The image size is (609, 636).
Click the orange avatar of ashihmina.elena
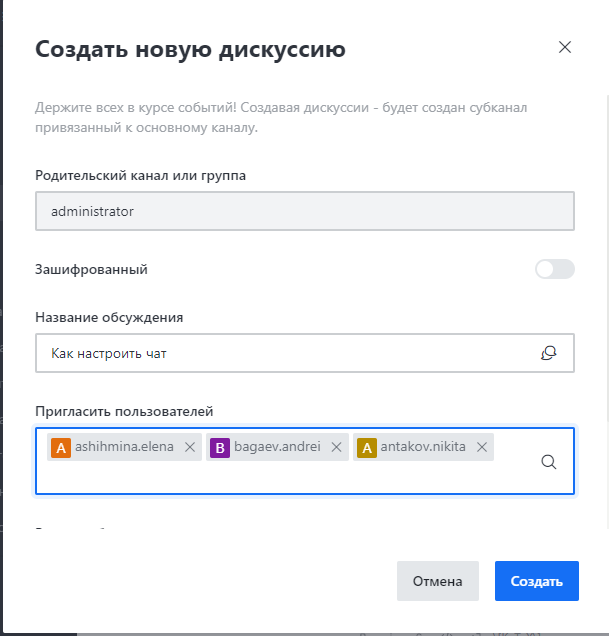coord(61,447)
